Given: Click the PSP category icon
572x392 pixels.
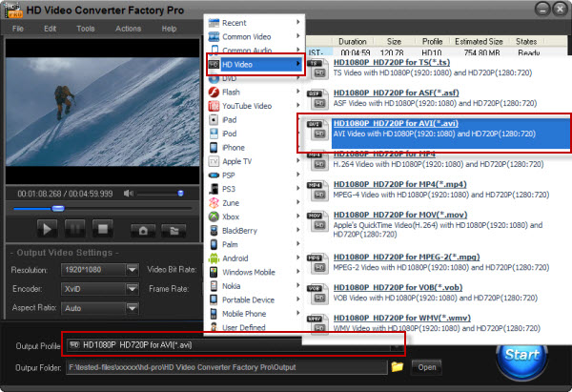Looking at the screenshot, I should (214, 175).
